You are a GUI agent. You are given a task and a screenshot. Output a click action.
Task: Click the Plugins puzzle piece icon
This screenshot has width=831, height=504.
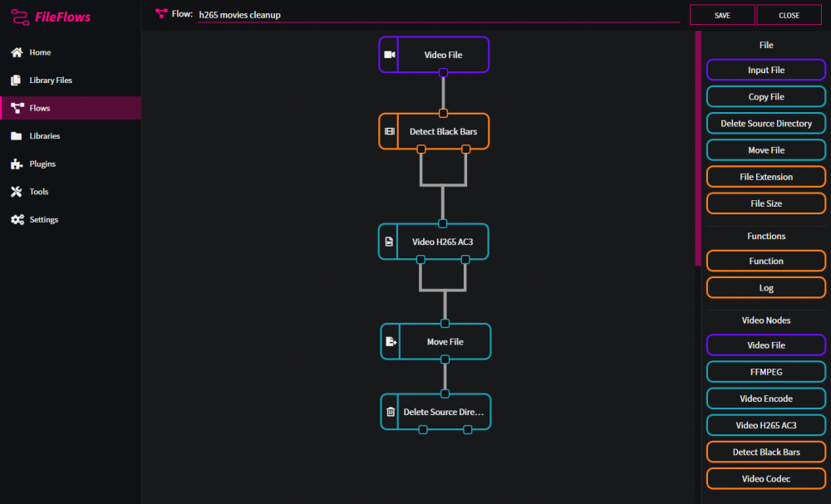[17, 164]
